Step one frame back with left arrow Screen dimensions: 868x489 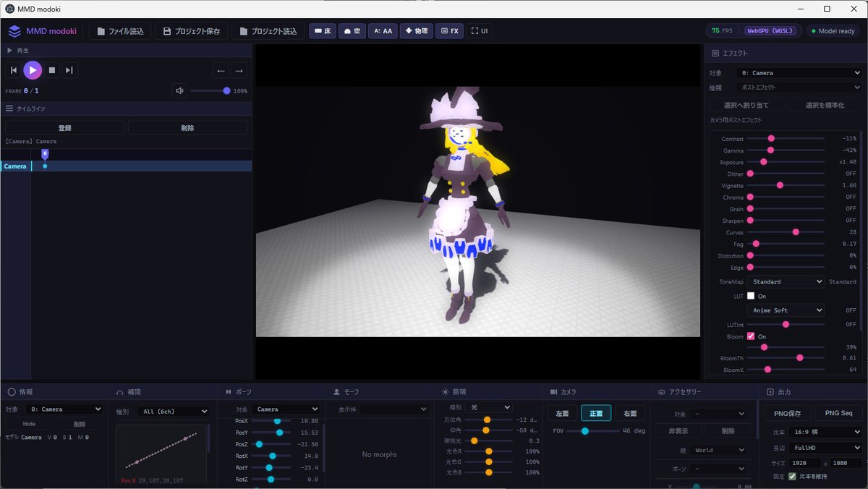point(221,70)
